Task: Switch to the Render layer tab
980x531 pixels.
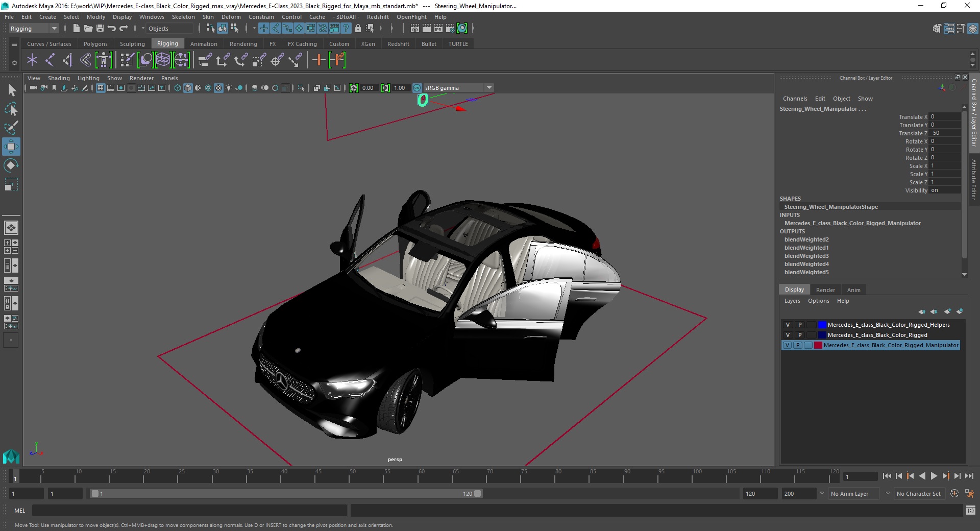Action: click(825, 289)
